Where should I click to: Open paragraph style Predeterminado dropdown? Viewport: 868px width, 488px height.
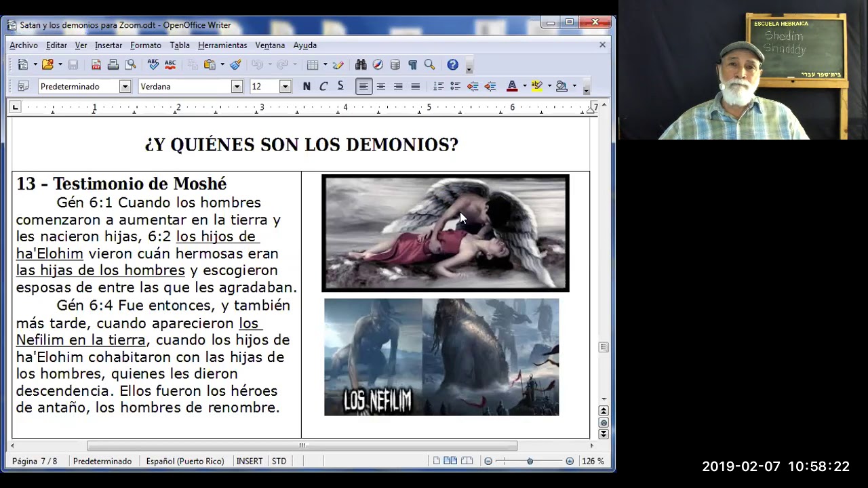point(125,86)
